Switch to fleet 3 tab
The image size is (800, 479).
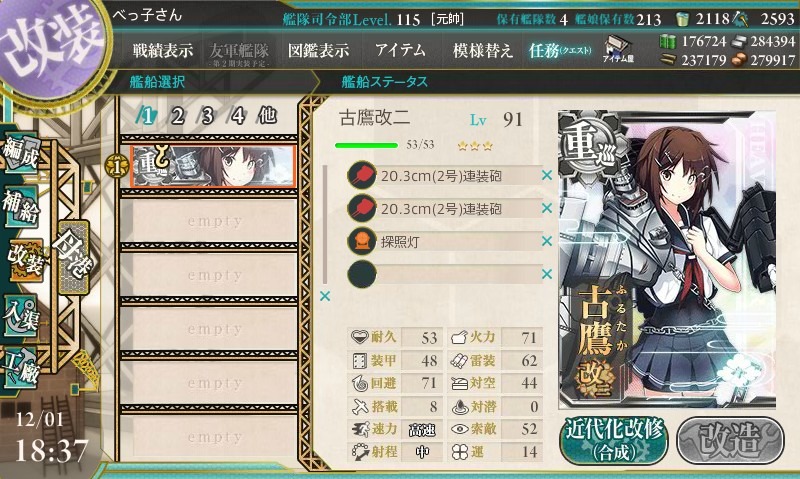tap(207, 116)
